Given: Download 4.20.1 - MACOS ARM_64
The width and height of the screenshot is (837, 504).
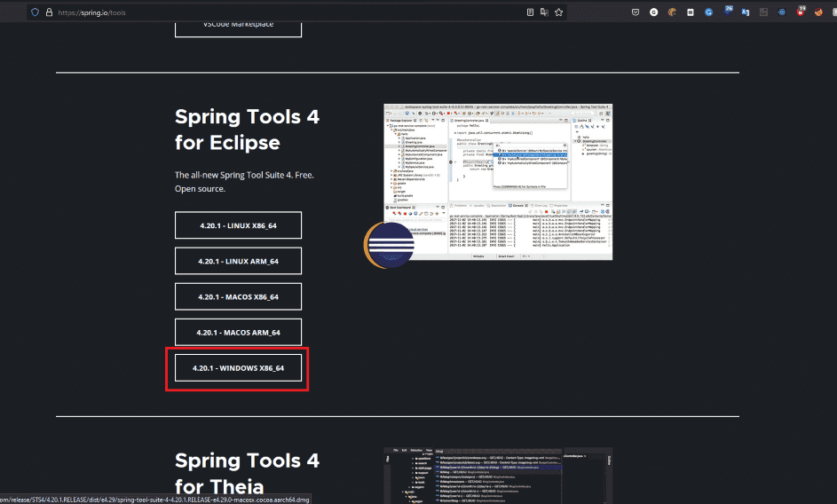Looking at the screenshot, I should pyautogui.click(x=238, y=333).
